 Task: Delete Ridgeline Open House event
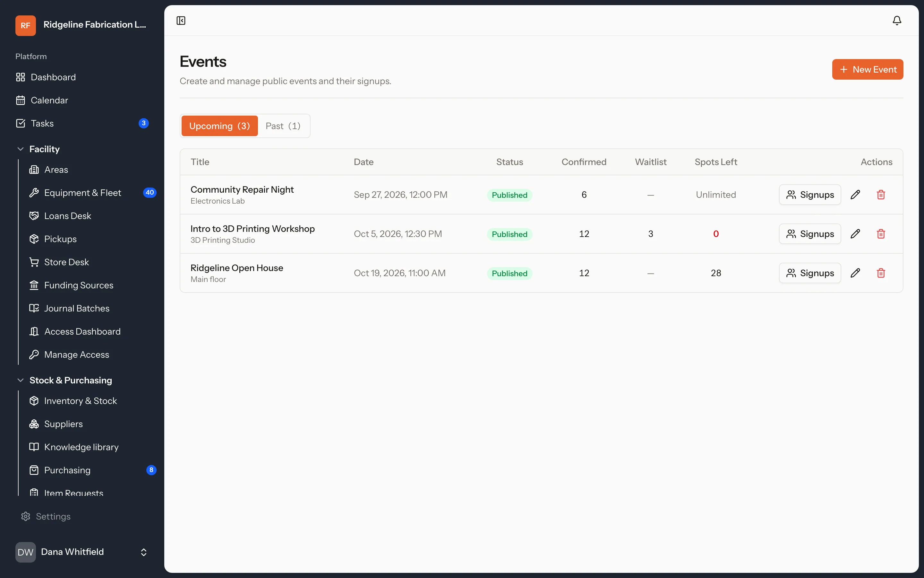click(881, 273)
